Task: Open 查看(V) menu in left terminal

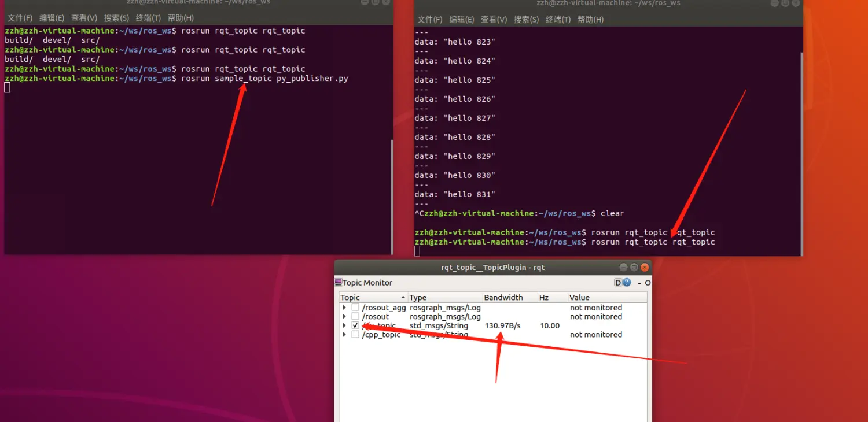Action: 84,18
